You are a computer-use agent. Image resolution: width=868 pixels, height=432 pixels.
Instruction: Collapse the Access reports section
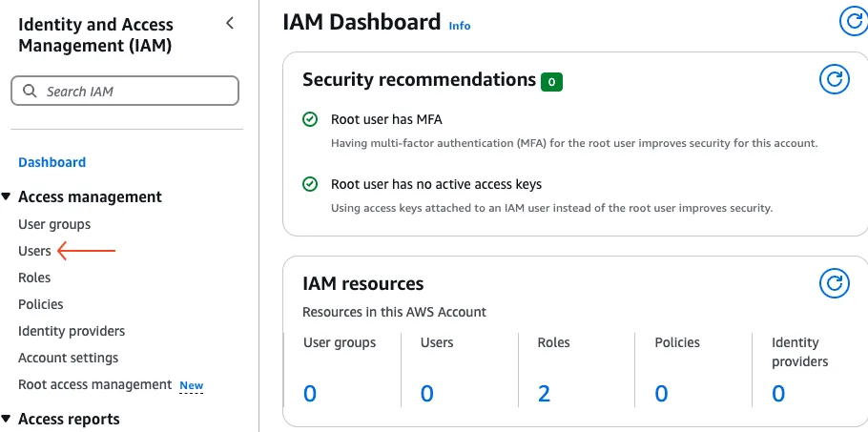pyautogui.click(x=6, y=419)
